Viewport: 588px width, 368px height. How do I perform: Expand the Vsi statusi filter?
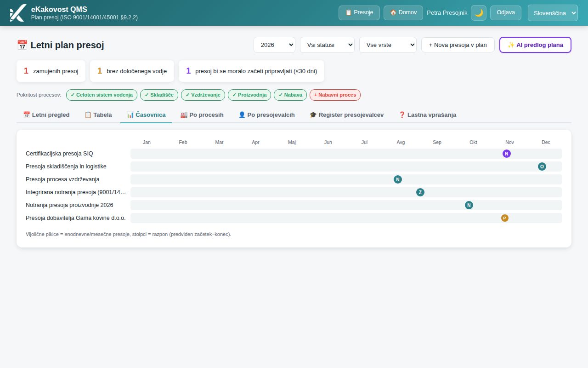point(327,45)
